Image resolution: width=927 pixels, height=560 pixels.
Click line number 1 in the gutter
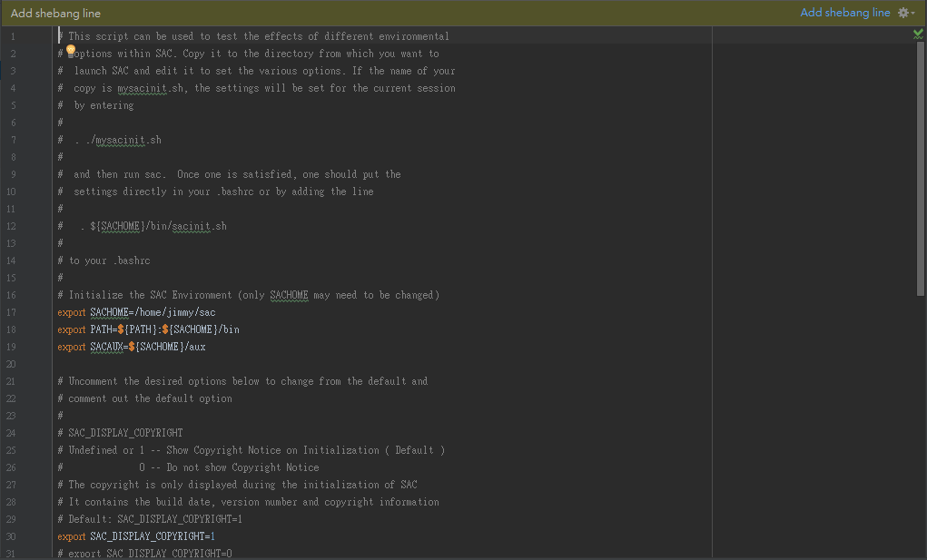point(13,36)
